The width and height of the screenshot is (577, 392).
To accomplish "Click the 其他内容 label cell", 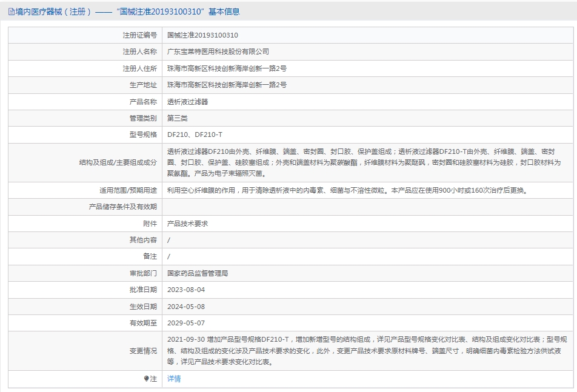I will point(85,240).
